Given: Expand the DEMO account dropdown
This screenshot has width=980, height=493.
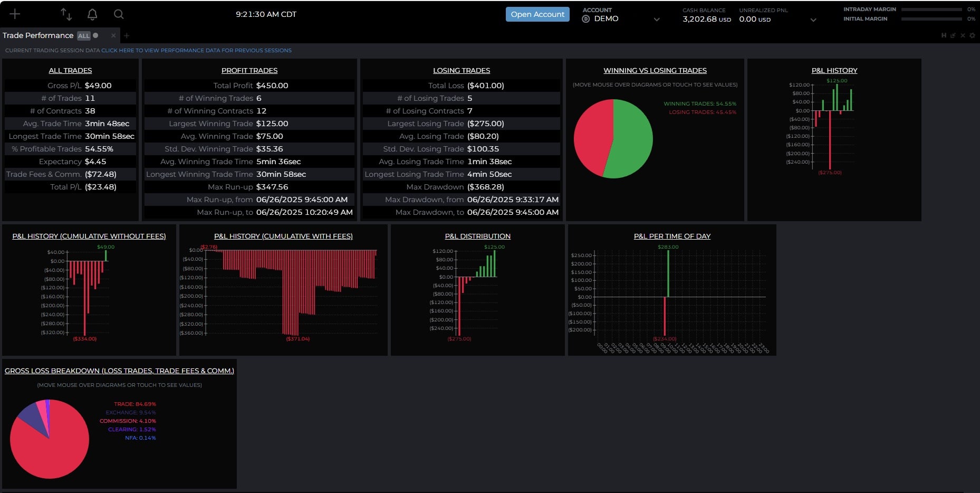Looking at the screenshot, I should pos(657,20).
